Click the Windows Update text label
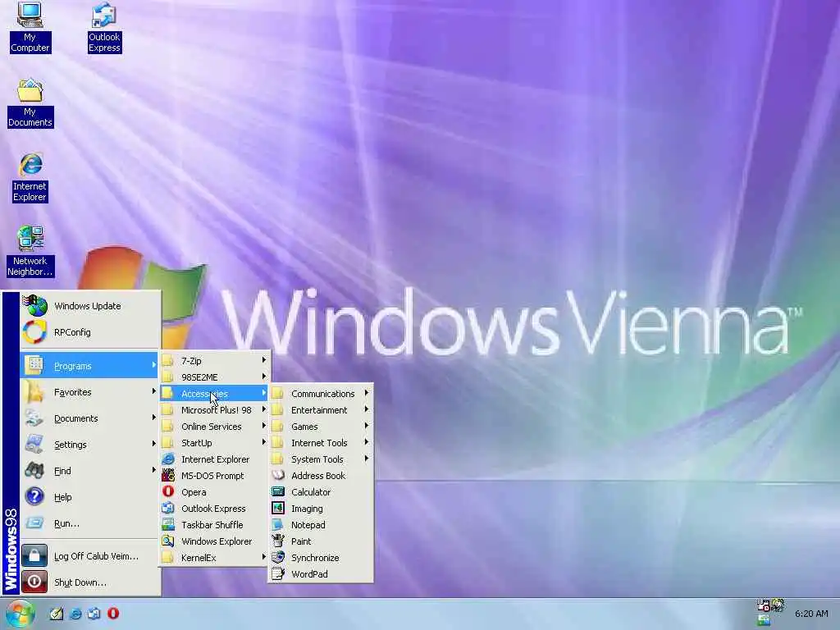The height and width of the screenshot is (630, 840). pyautogui.click(x=87, y=306)
